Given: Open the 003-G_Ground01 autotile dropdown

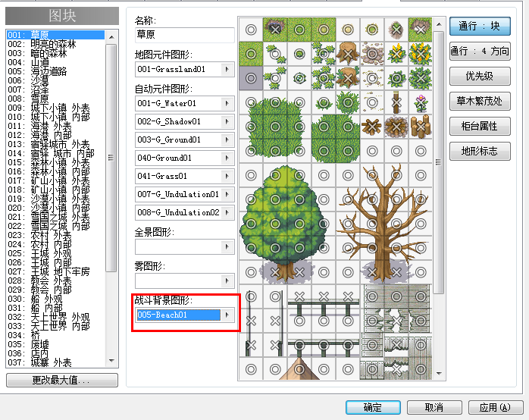Looking at the screenshot, I should coord(227,139).
